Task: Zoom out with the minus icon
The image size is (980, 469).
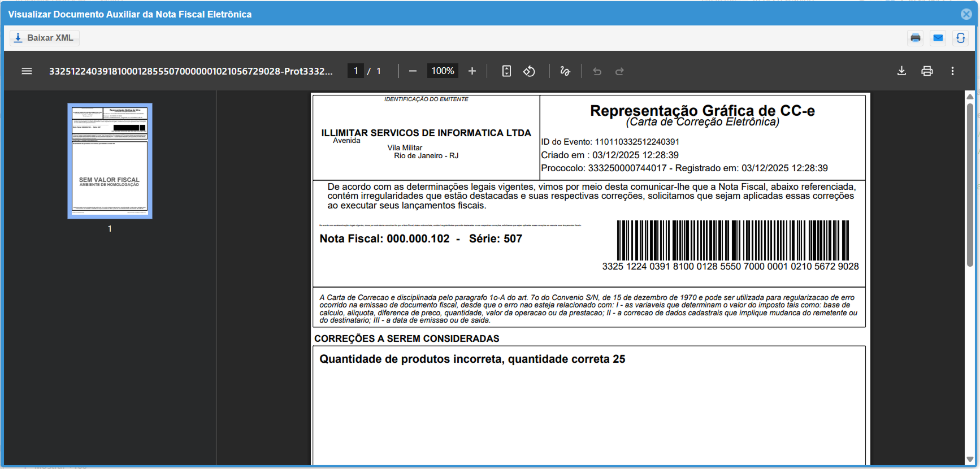Action: pyautogui.click(x=413, y=71)
